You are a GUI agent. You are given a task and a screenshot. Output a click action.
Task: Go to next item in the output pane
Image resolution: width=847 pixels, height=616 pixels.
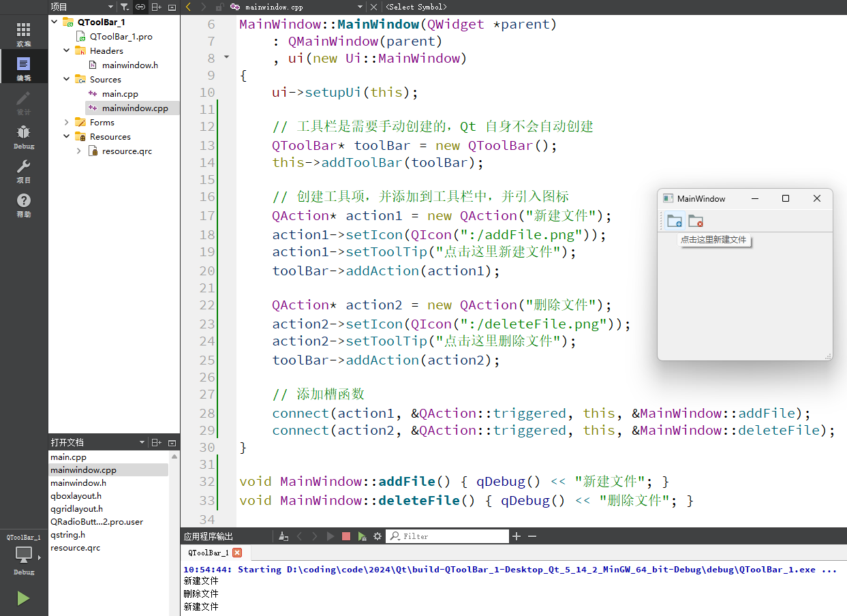click(314, 536)
